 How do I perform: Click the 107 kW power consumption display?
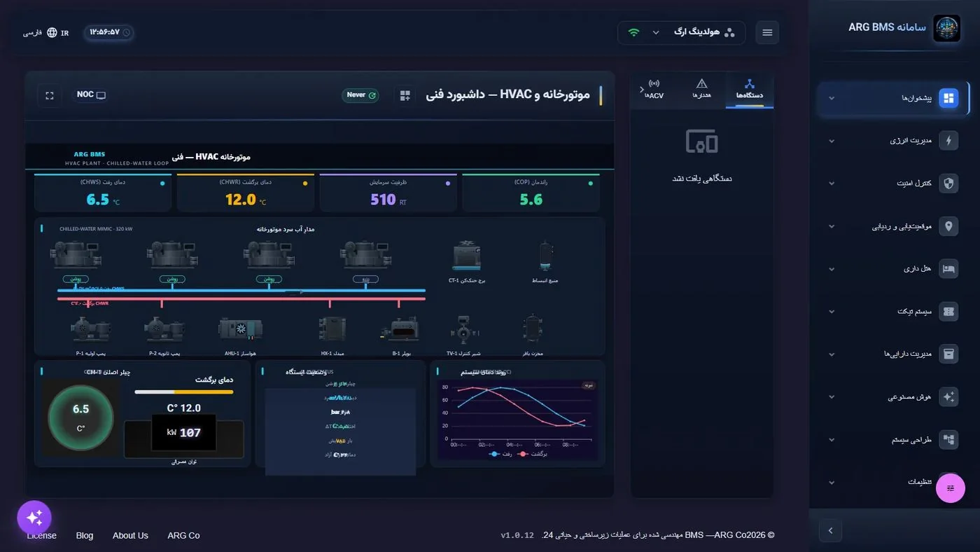184,432
